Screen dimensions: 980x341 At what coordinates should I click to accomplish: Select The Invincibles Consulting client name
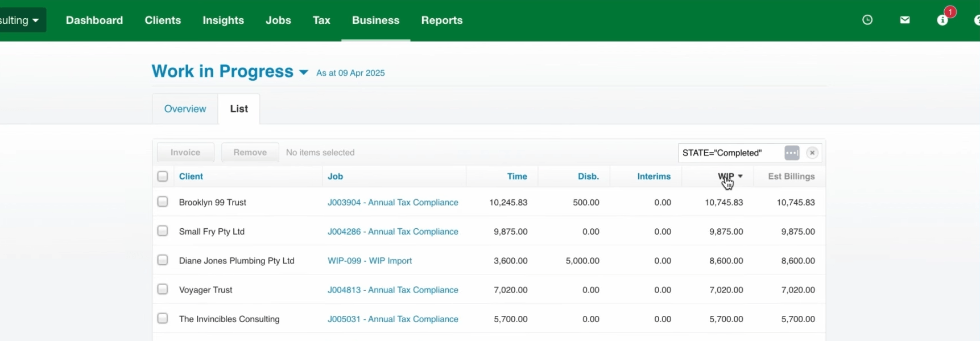click(229, 319)
